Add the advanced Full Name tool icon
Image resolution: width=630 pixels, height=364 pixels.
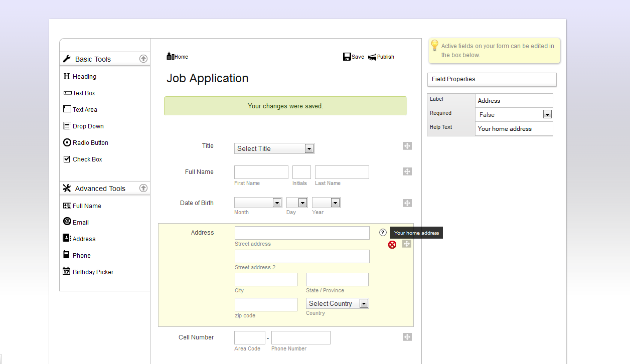(x=67, y=206)
